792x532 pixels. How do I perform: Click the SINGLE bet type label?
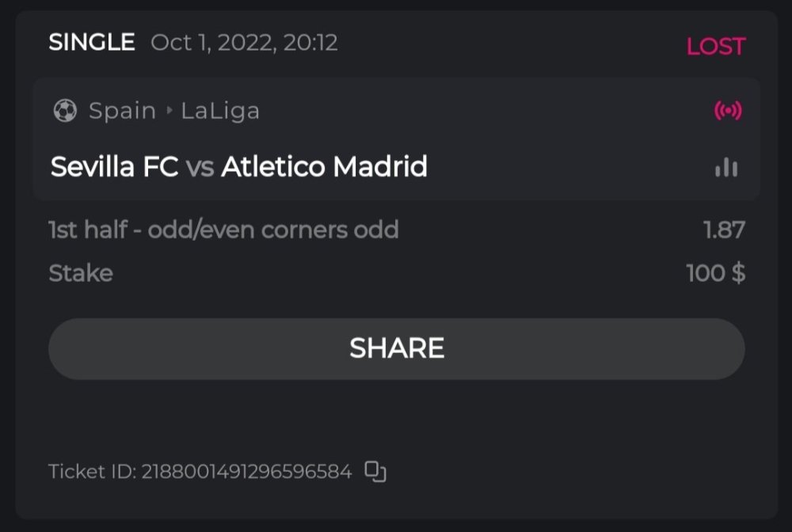point(92,43)
